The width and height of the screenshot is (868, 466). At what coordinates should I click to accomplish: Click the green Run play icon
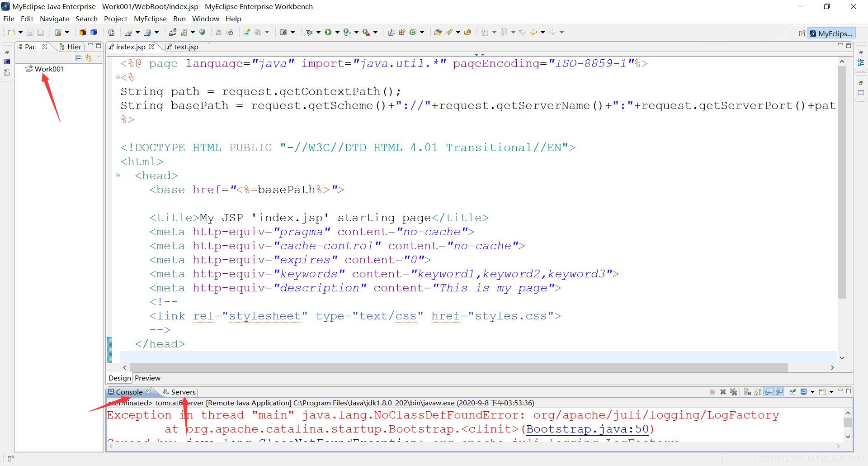[x=328, y=32]
